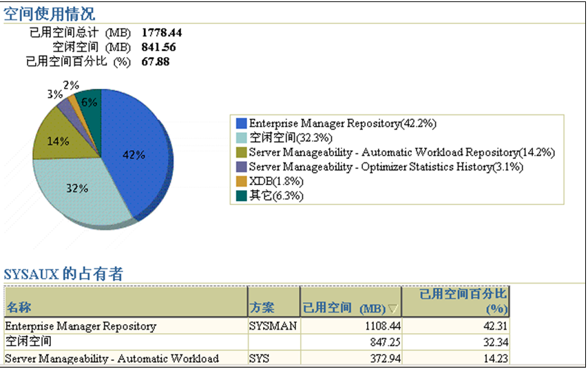
Task: Click the 空间使用情况 section heading
Action: point(49,14)
